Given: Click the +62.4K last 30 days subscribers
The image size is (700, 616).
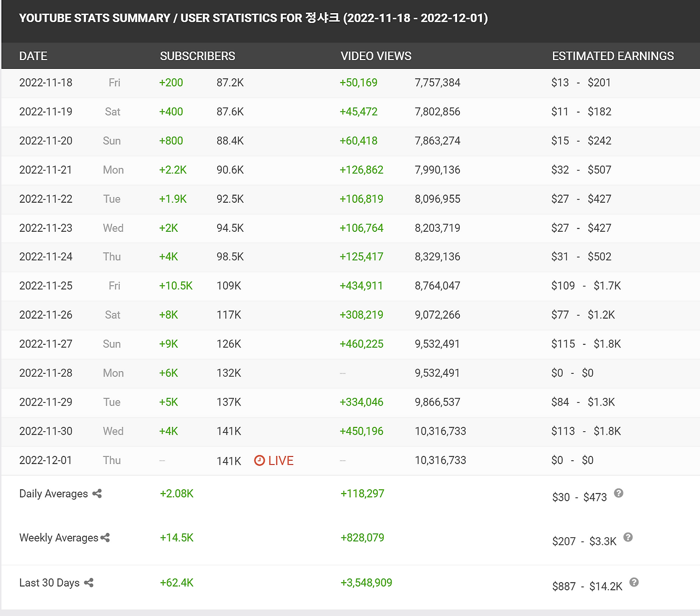Looking at the screenshot, I should [x=177, y=583].
